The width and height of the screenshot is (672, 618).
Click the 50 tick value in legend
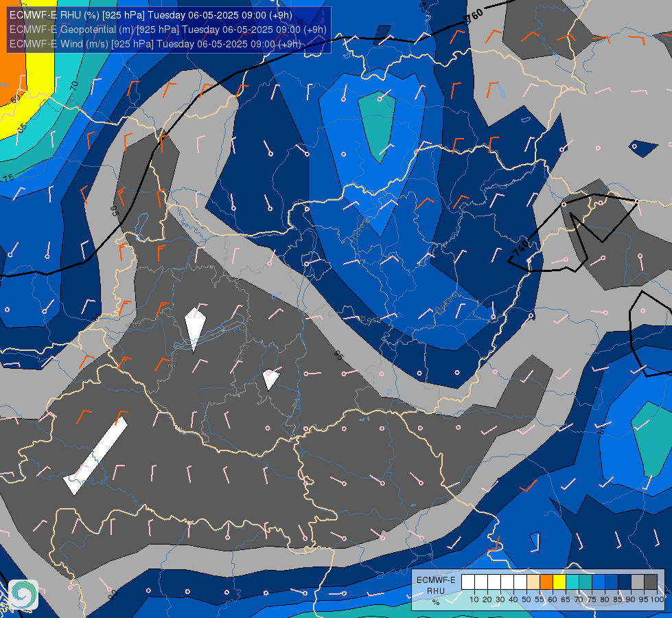(526, 599)
